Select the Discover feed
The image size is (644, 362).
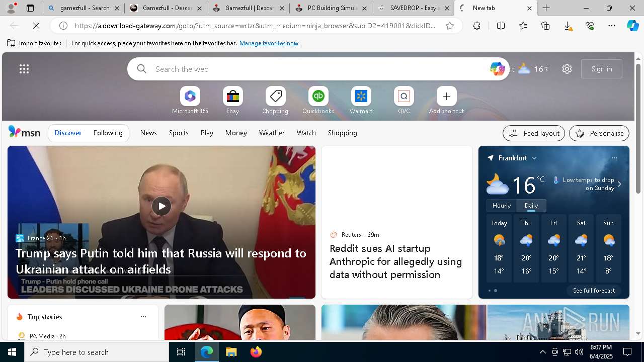click(x=68, y=133)
